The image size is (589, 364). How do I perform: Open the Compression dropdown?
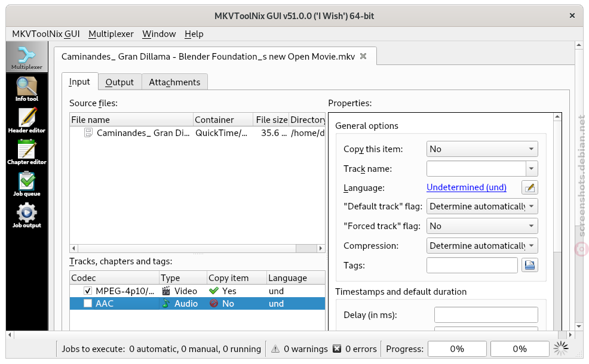coord(482,246)
